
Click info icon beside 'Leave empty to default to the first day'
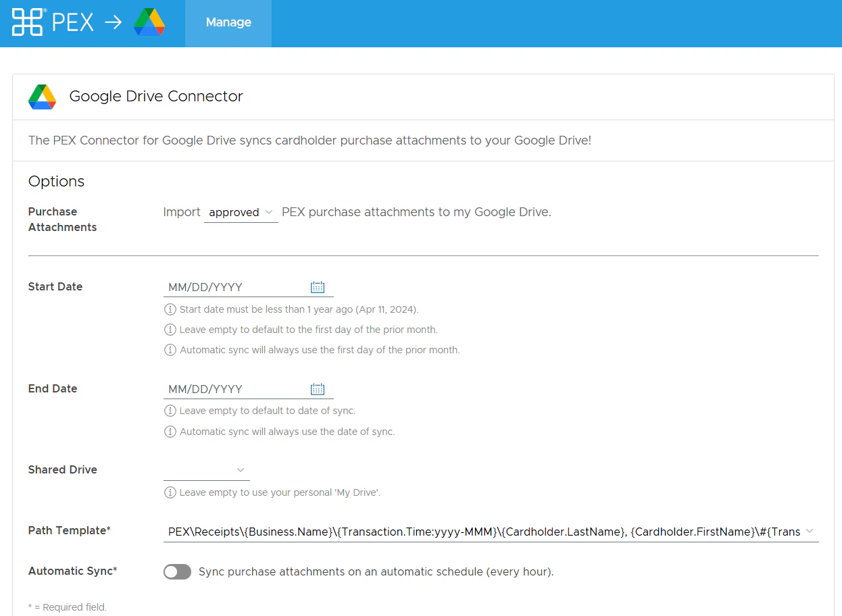coord(170,330)
